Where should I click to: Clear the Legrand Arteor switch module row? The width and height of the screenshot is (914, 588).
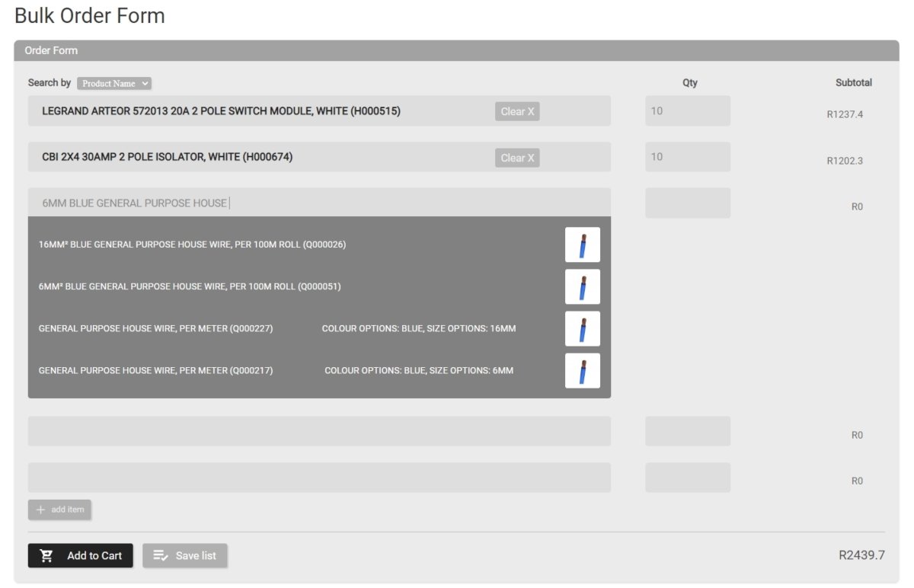[517, 112]
